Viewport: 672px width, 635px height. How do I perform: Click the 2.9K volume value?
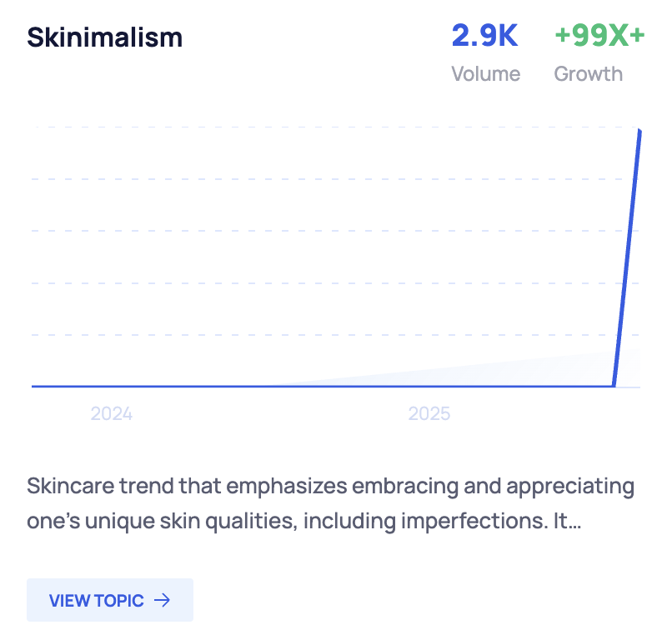[x=484, y=36]
